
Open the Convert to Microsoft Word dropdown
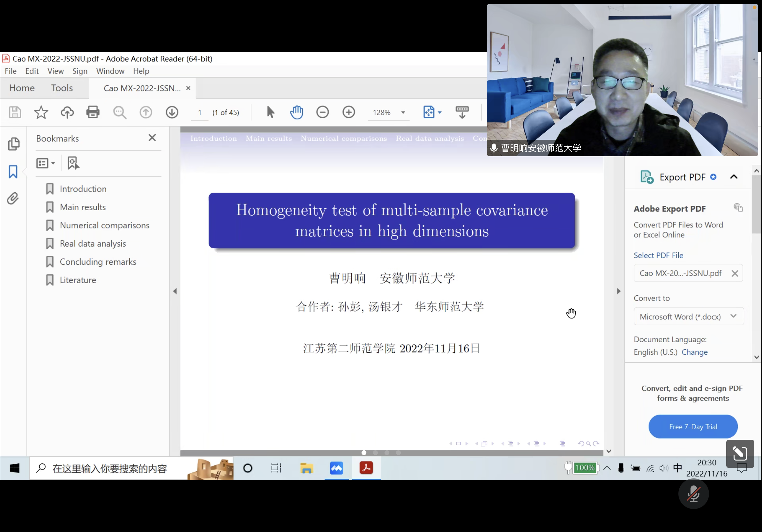coord(689,316)
